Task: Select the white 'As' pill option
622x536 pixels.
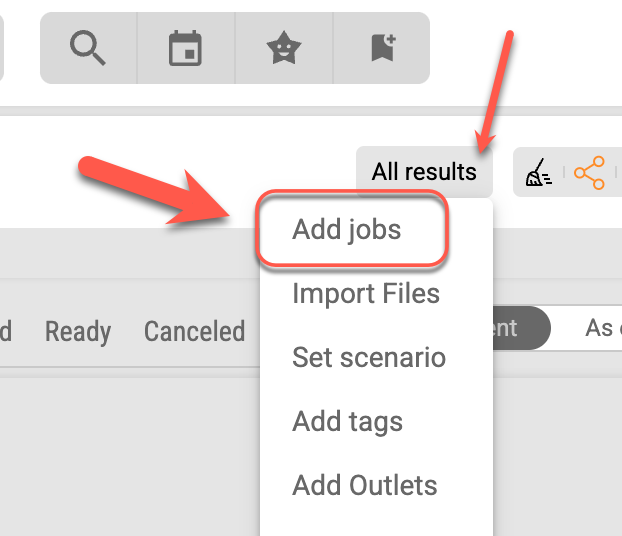Action: pos(598,328)
